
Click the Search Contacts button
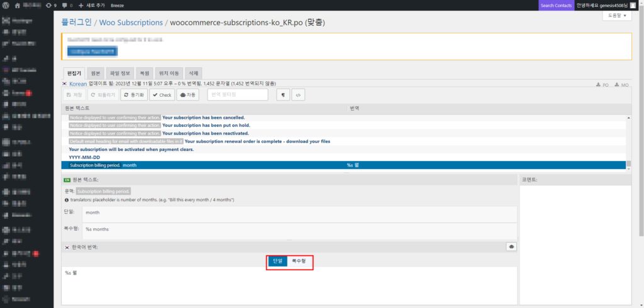tap(556, 5)
